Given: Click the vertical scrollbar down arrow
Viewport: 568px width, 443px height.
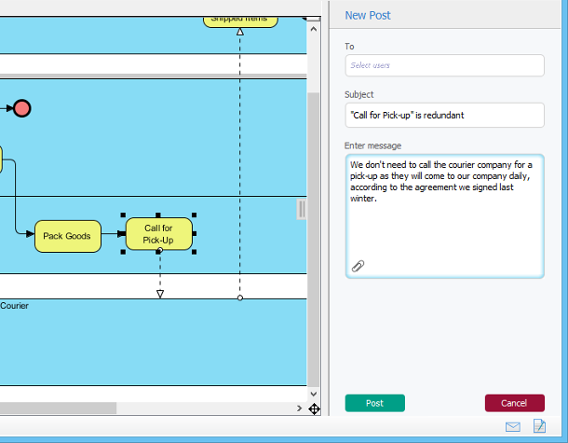Looking at the screenshot, I should [314, 394].
